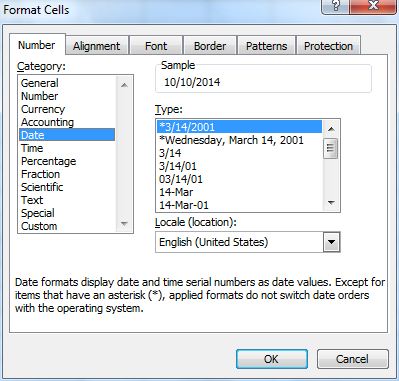Choose the Accounting category
The height and width of the screenshot is (381, 399).
67,122
